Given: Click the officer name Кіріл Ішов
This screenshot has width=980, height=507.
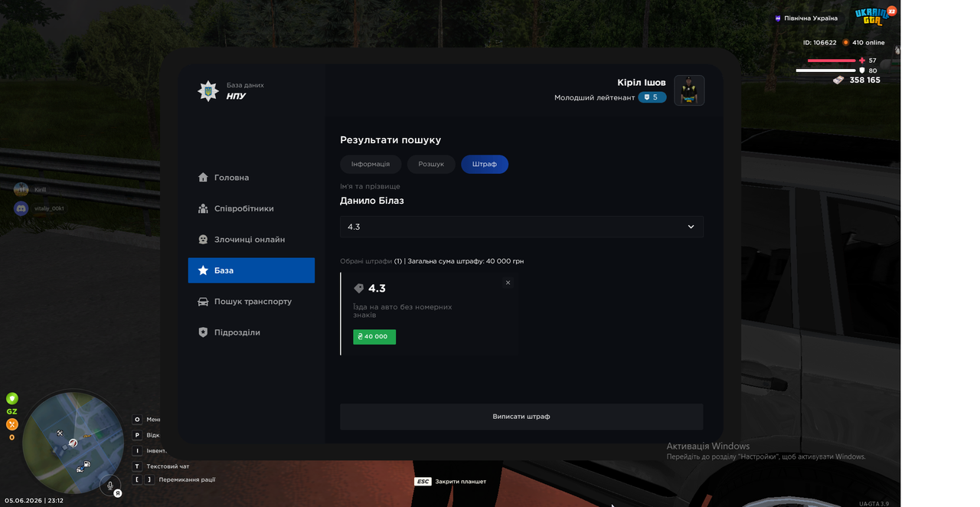Looking at the screenshot, I should (x=642, y=83).
